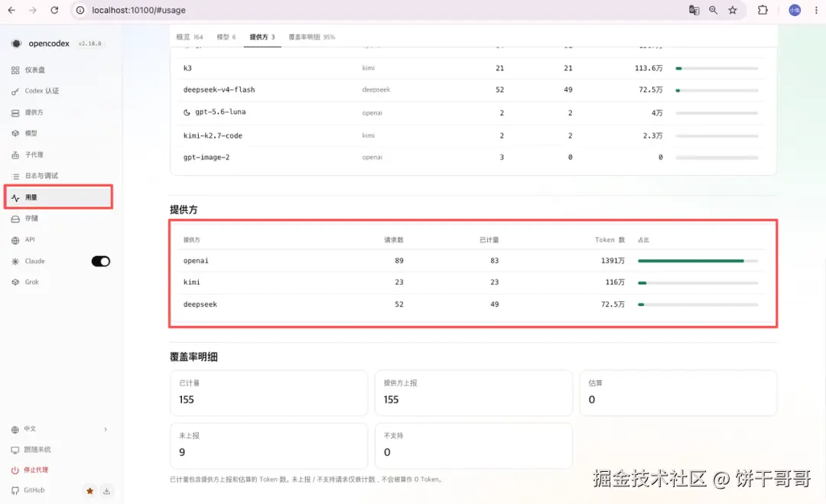Click the gpt-image-2 model name
826x504 pixels.
206,158
